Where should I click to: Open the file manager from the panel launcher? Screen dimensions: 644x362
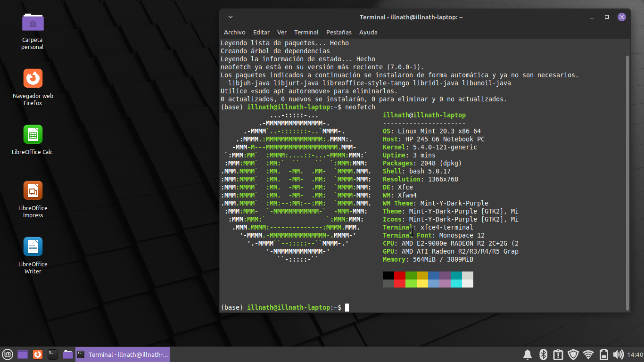point(68,354)
